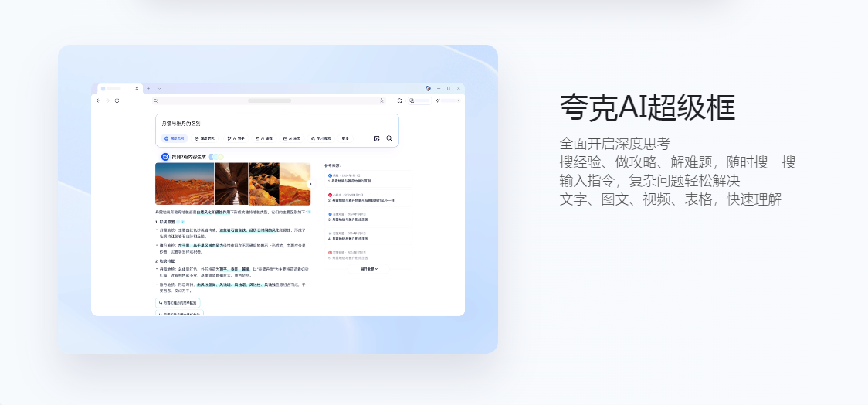Click the site info icon in the address bar

tap(156, 100)
